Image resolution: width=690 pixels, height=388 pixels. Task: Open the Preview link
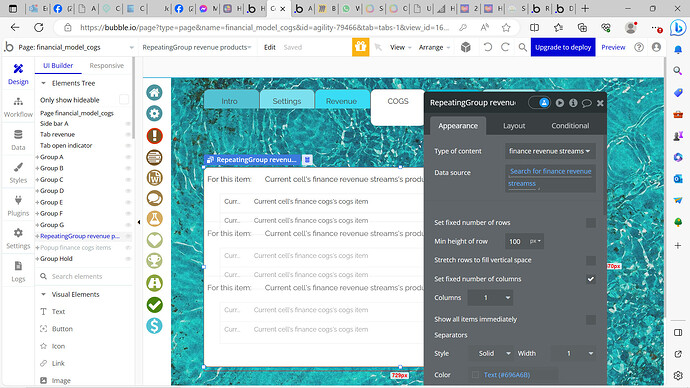[613, 47]
